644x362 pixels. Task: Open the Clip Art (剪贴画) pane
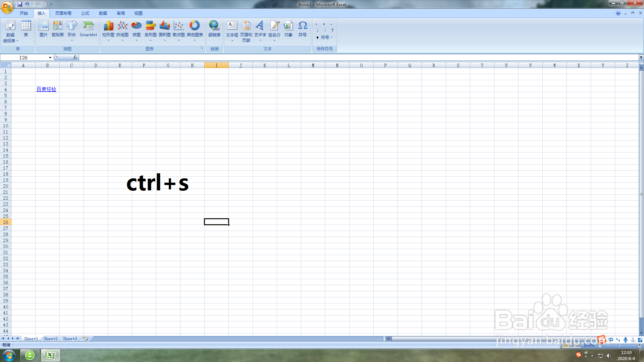pos(57,29)
